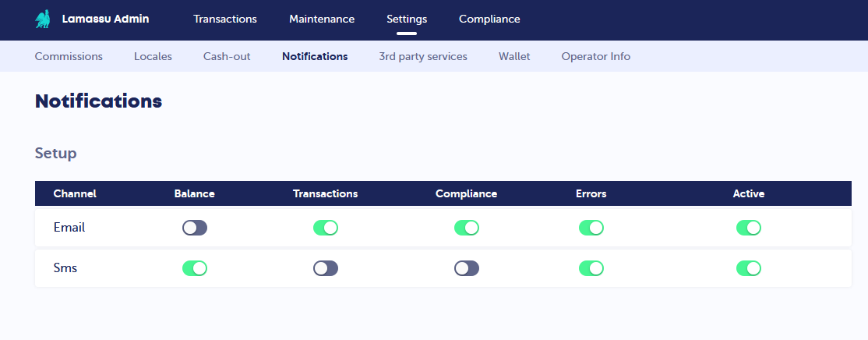868x340 pixels.
Task: Switch to the Operator Info tab
Action: (595, 56)
